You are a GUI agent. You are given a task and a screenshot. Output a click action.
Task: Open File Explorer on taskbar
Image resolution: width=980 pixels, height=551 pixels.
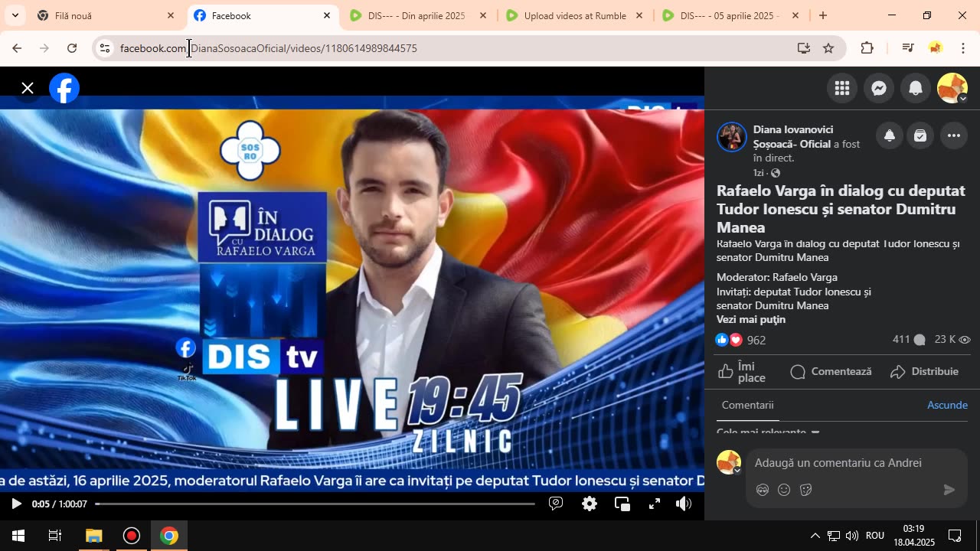(93, 536)
